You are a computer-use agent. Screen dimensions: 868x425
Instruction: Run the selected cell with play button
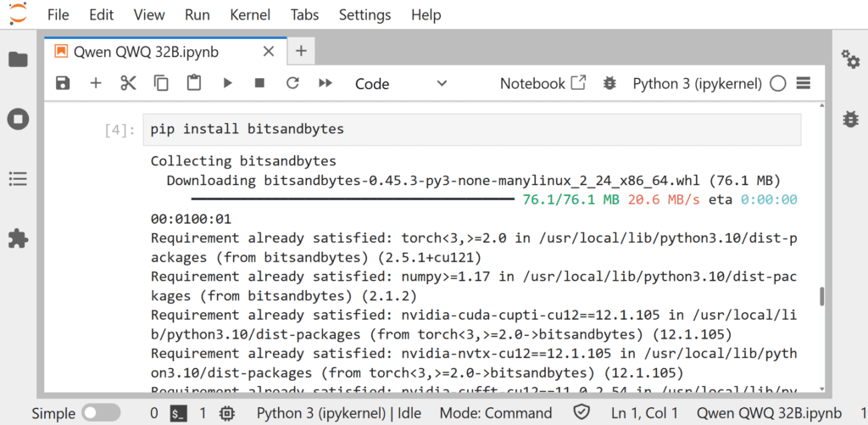[227, 83]
